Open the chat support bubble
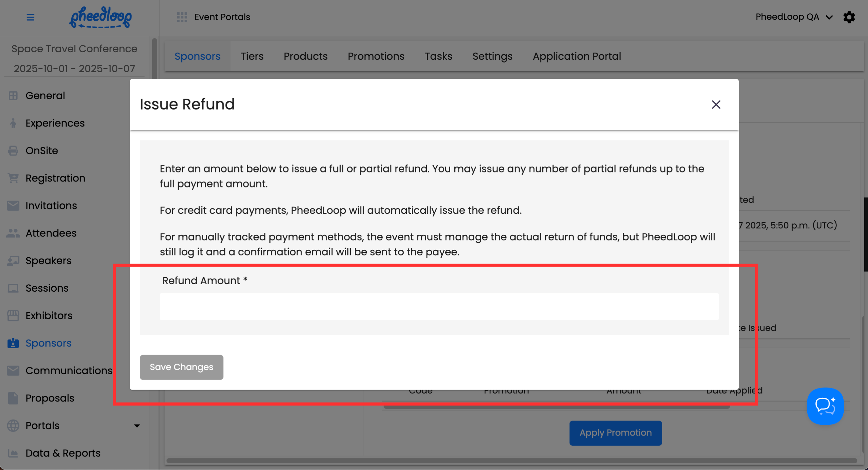 point(825,406)
